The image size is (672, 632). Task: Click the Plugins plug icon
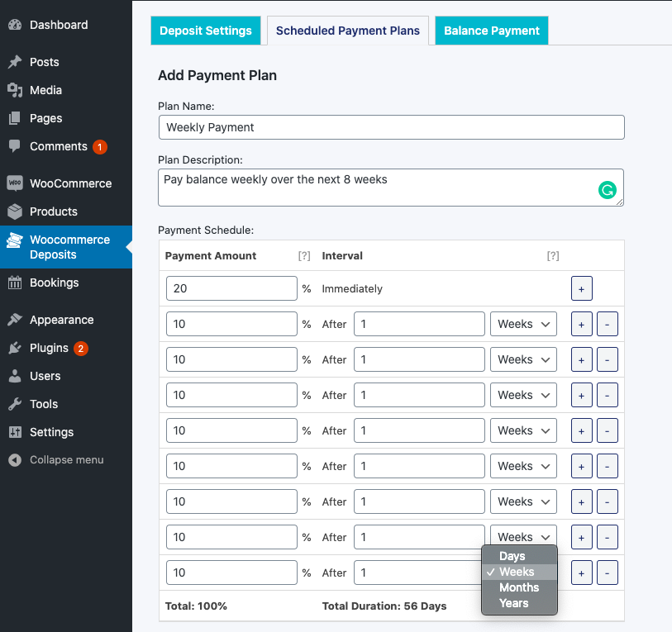click(x=15, y=348)
